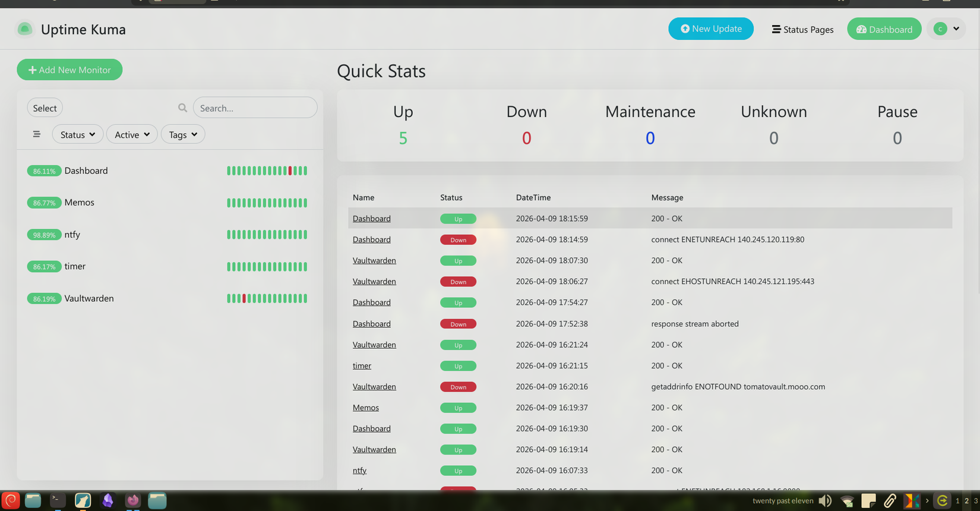
Task: Click the Select button above the monitor list
Action: [45, 108]
